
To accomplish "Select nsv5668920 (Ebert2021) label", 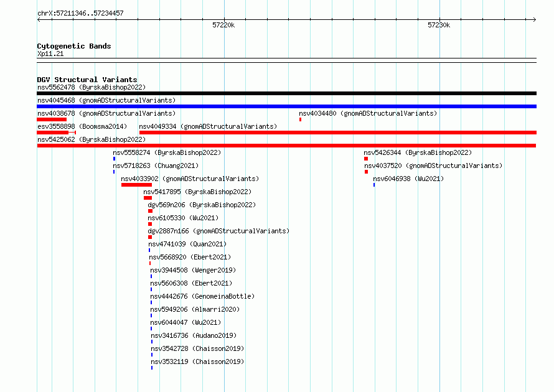I will click(x=190, y=257).
